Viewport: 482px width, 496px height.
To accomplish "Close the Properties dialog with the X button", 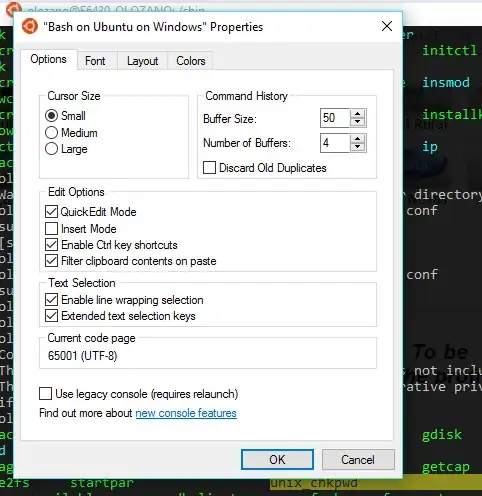I will click(387, 26).
